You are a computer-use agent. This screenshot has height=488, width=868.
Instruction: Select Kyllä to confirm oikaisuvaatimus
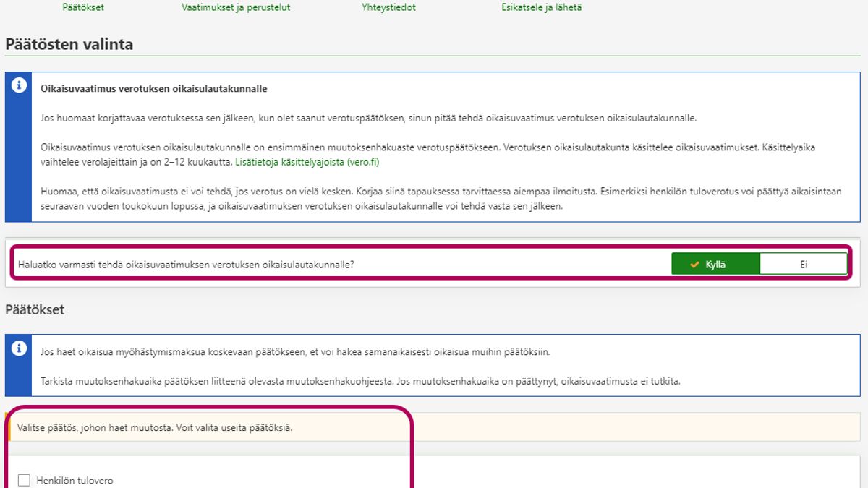click(x=715, y=264)
